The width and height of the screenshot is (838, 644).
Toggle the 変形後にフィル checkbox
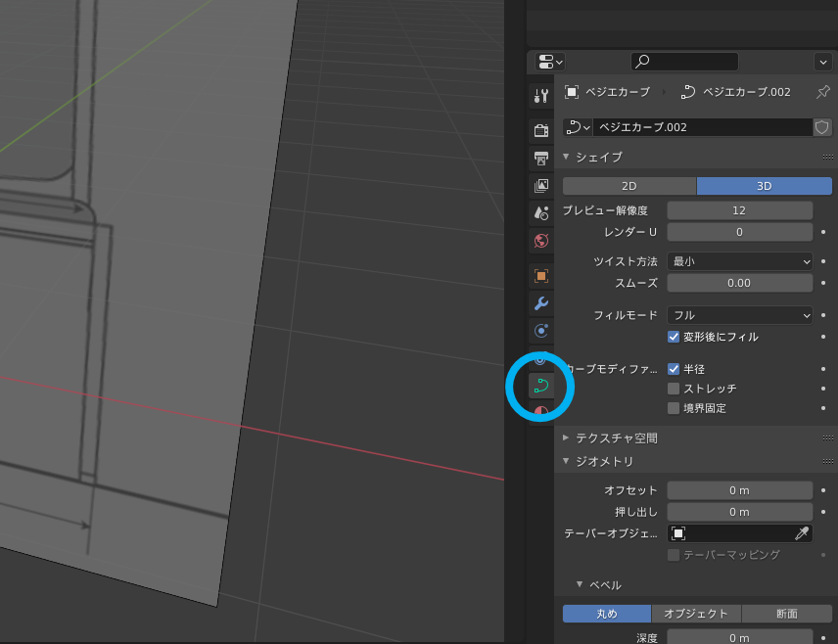674,337
